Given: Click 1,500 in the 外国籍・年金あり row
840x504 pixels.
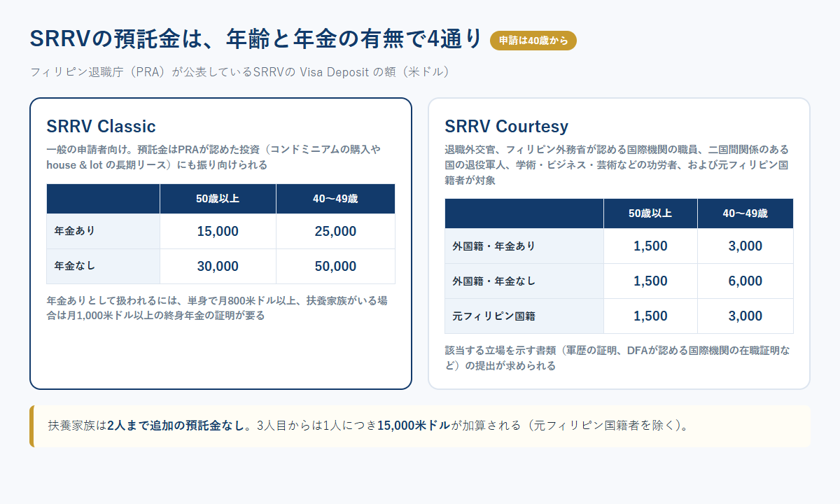Looking at the screenshot, I should click(650, 246).
